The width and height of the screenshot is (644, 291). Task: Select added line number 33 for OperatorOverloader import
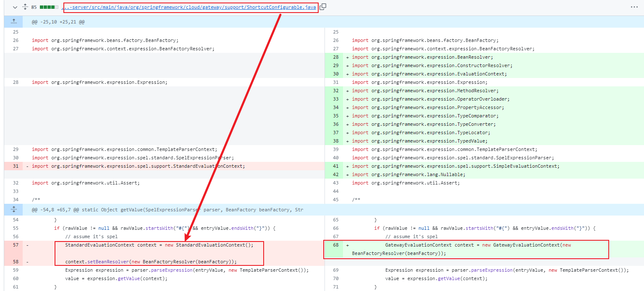[335, 99]
